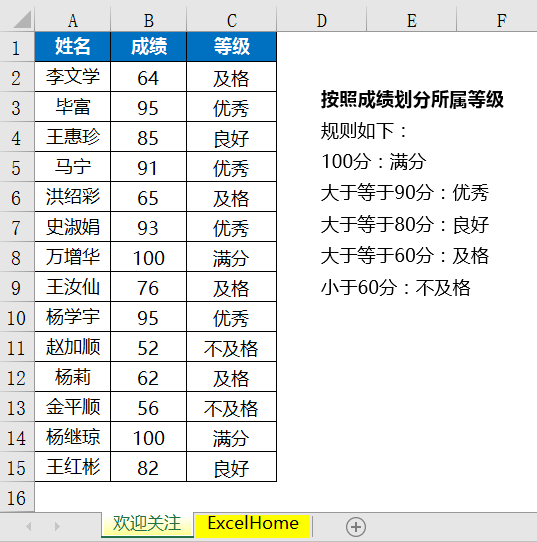This screenshot has width=537, height=542.
Task: Select column A header
Action: click(73, 20)
